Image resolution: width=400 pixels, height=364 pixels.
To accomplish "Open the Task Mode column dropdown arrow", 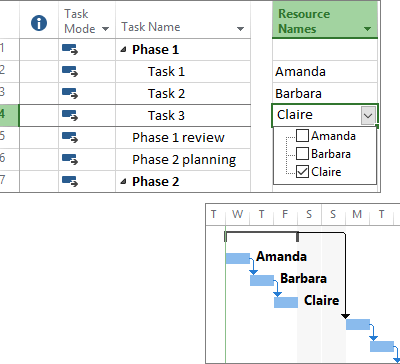I will point(105,29).
